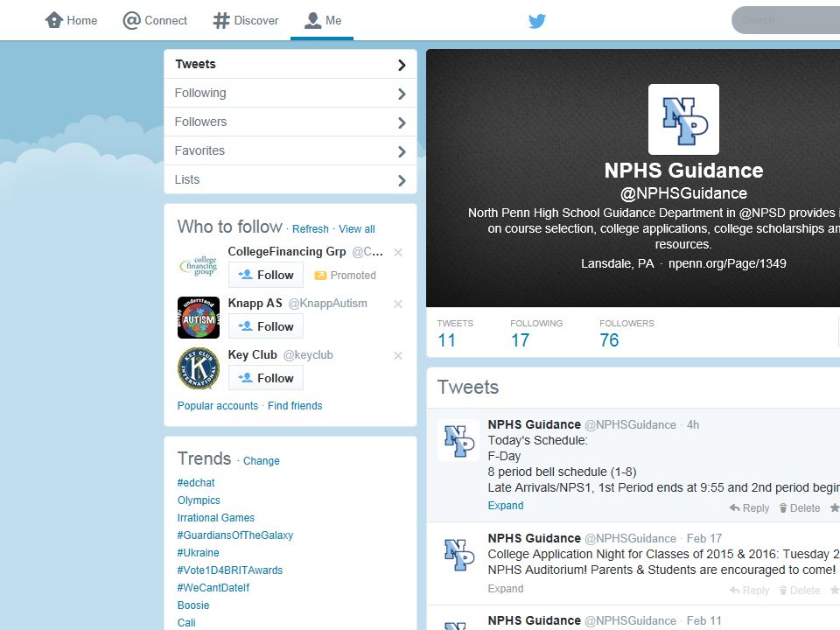
Task: Follow Knapp AS @KnappAutism
Action: point(266,326)
